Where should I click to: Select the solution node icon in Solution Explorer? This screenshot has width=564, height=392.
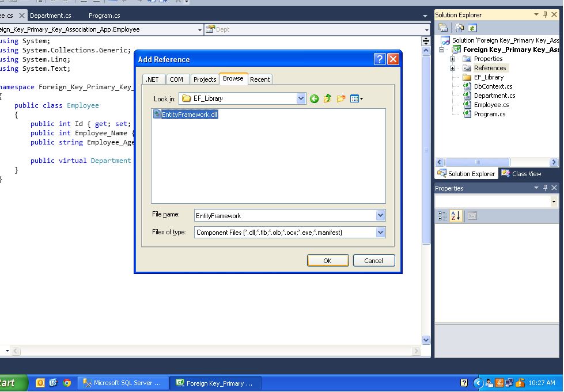(445, 41)
